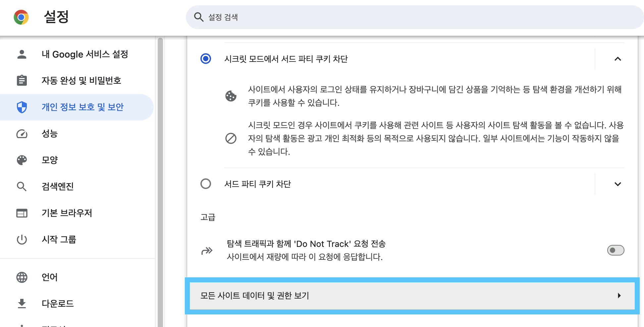This screenshot has width=644, height=327.
Task: Click the shield icon for privacy and security
Action: point(22,107)
